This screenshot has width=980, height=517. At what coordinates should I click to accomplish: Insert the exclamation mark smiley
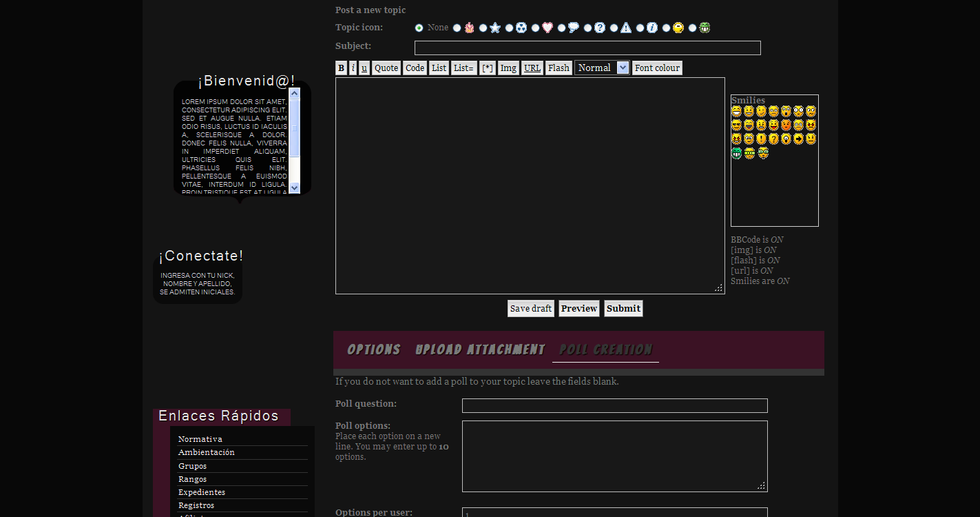tap(761, 139)
